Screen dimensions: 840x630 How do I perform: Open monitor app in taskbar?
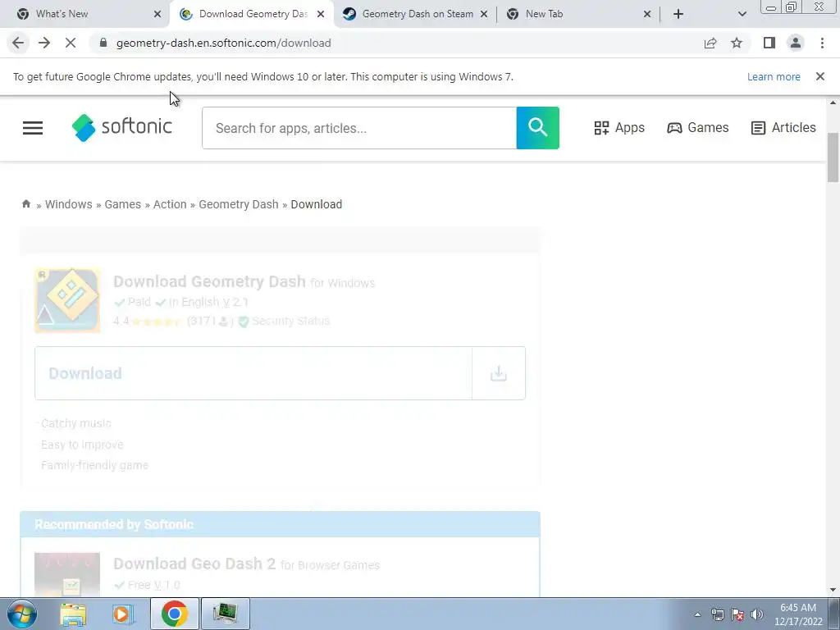pos(225,614)
